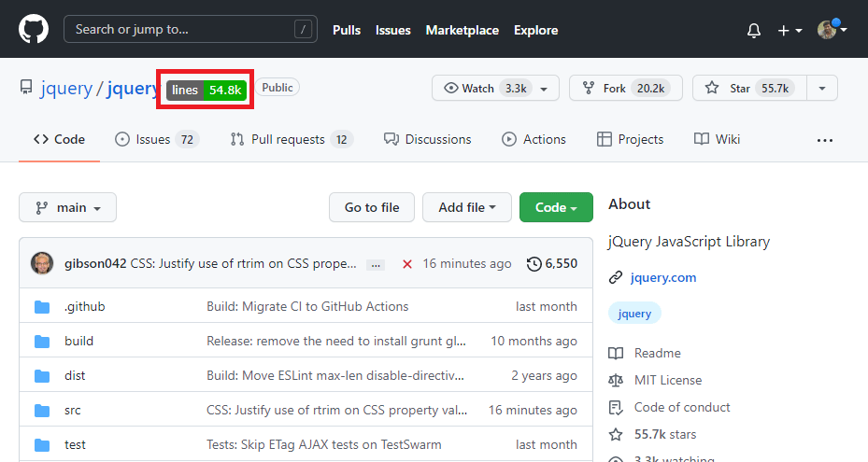The height and width of the screenshot is (462, 868).
Task: Open Explore in the header
Action: click(536, 30)
